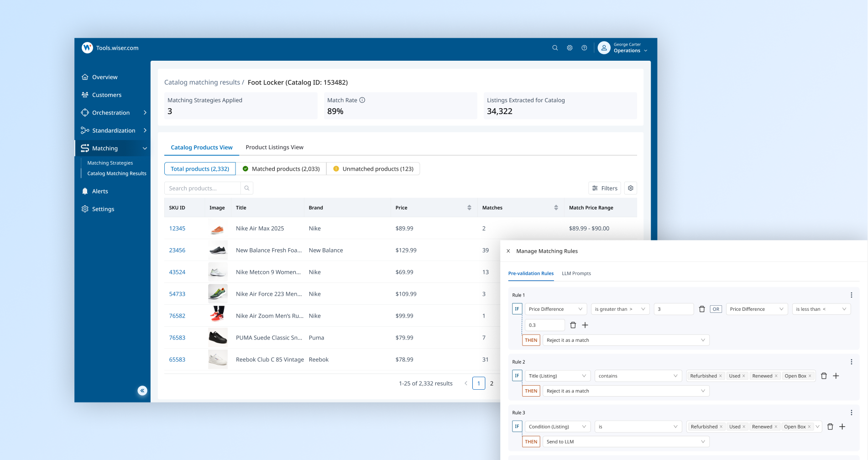Click Reebok Club C 85 thumbnail
868x460 pixels.
[x=218, y=360]
